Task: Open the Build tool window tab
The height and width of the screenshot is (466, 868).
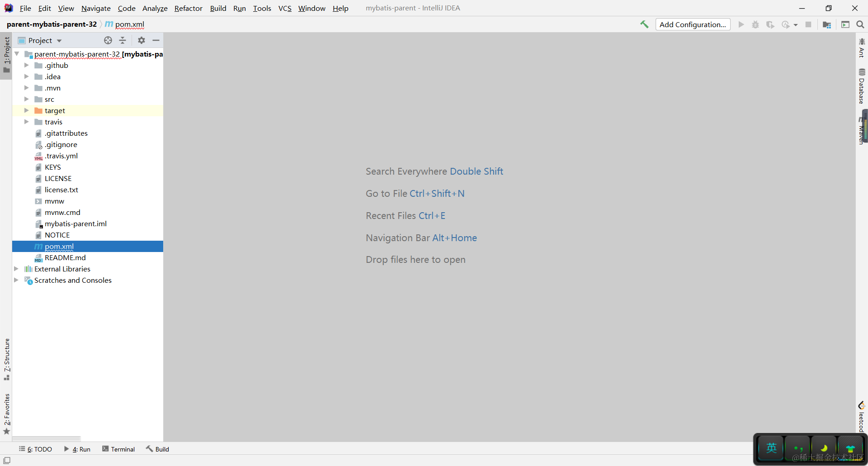Action: [157, 449]
